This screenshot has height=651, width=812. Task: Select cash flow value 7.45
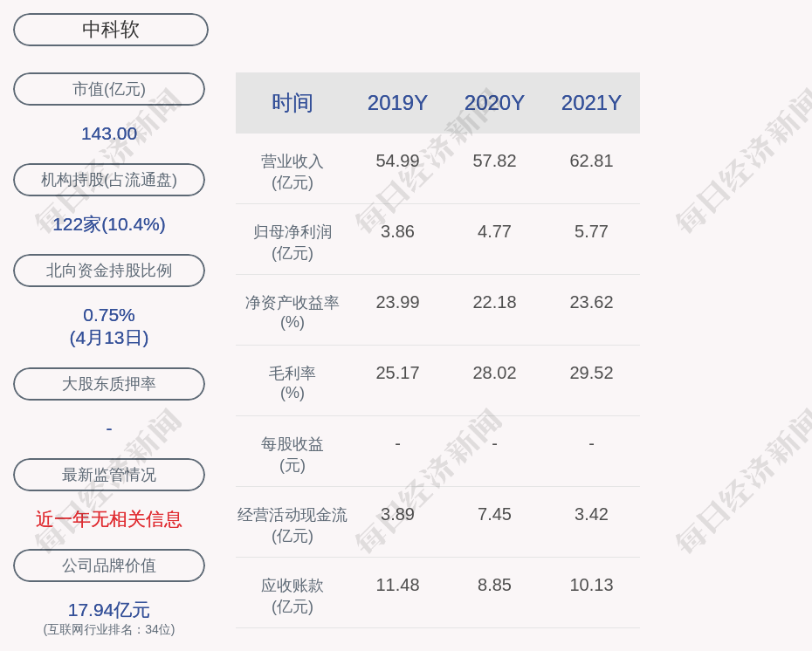[x=494, y=514]
